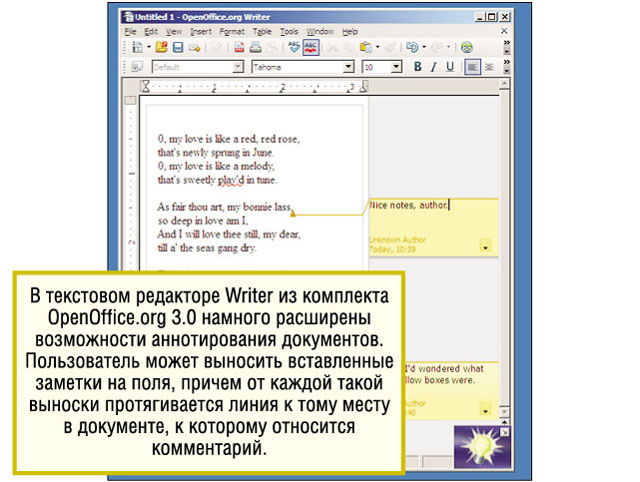Open Styles and Formatting icon
This screenshot has height=482, width=640.
tap(137, 67)
